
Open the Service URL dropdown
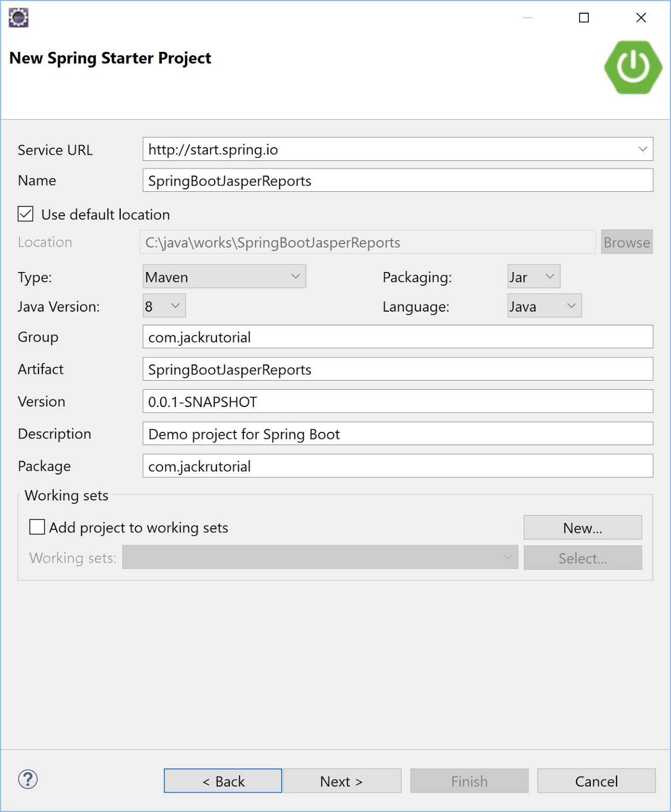[x=643, y=149]
